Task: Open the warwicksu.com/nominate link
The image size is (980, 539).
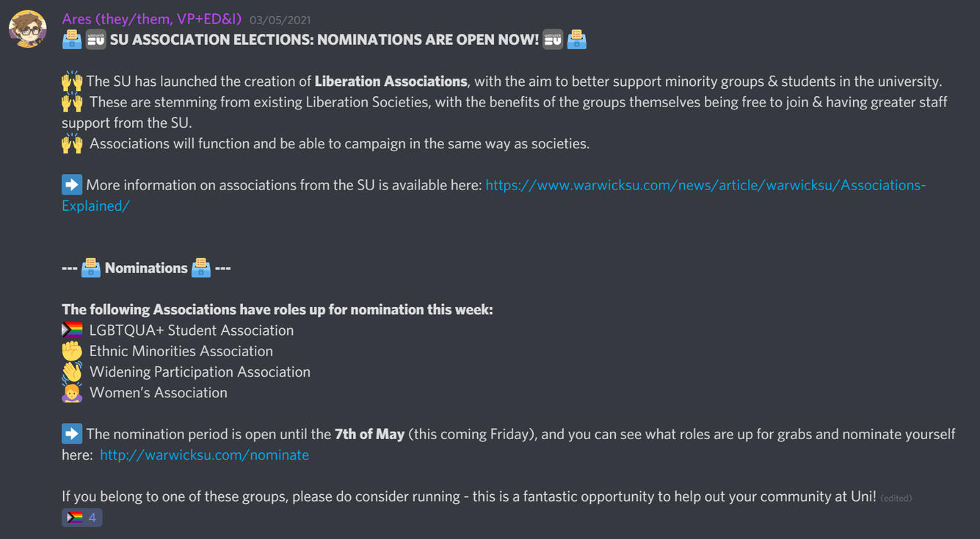Action: click(x=204, y=455)
